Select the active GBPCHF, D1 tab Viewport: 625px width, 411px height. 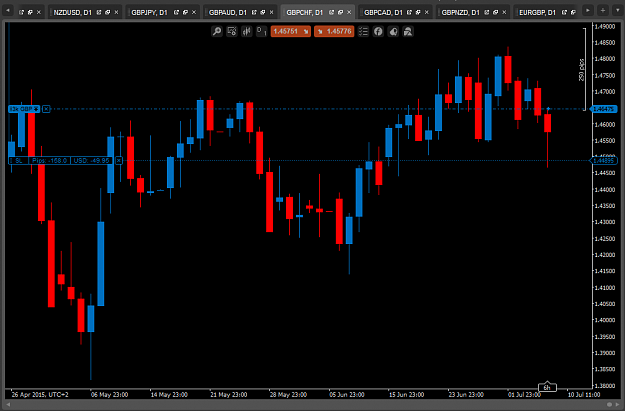(x=305, y=13)
